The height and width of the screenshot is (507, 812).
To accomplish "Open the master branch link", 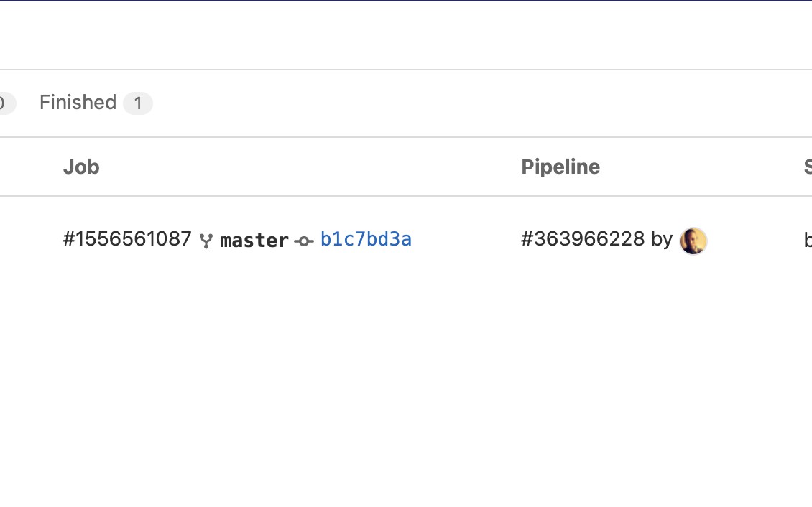I will point(254,241).
